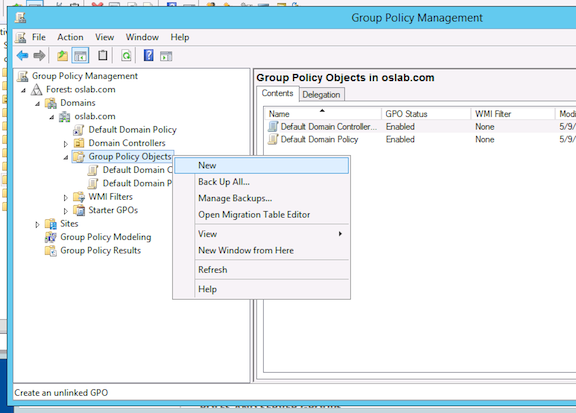This screenshot has width=576, height=413.
Task: Click the Show/Hide Action Pane icon
Action: [x=166, y=56]
